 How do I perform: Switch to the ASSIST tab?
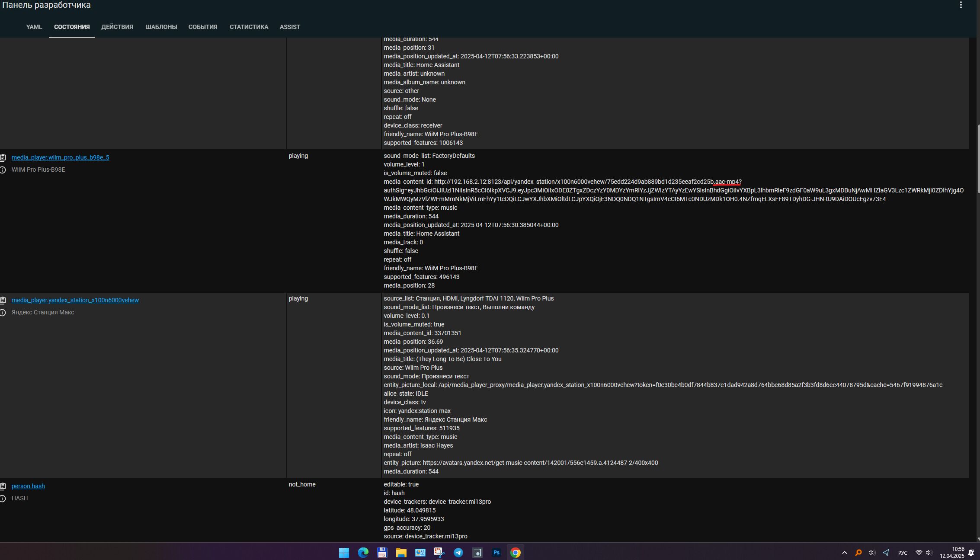coord(290,27)
